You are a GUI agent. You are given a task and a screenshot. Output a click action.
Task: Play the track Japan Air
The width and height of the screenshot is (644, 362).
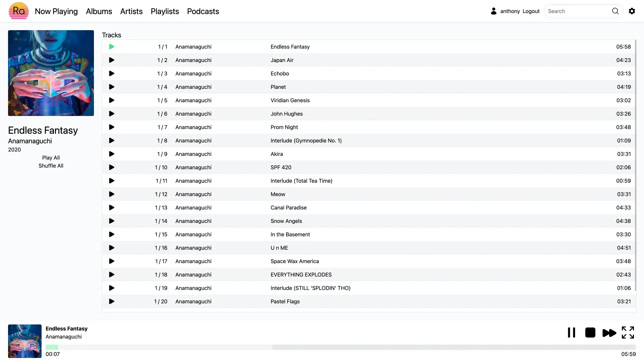coord(112,60)
